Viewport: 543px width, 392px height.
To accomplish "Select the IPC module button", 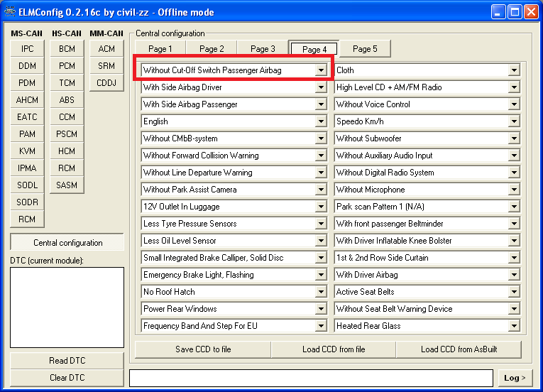I will click(x=27, y=49).
